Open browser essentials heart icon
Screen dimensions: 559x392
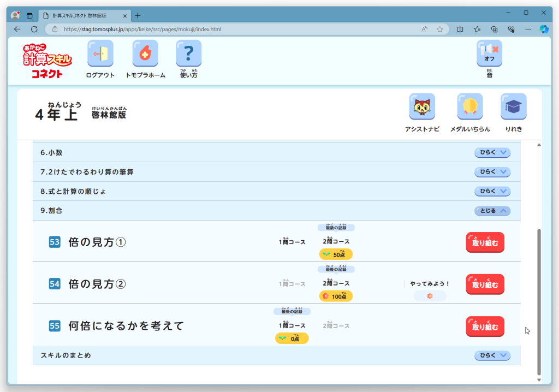(511, 29)
